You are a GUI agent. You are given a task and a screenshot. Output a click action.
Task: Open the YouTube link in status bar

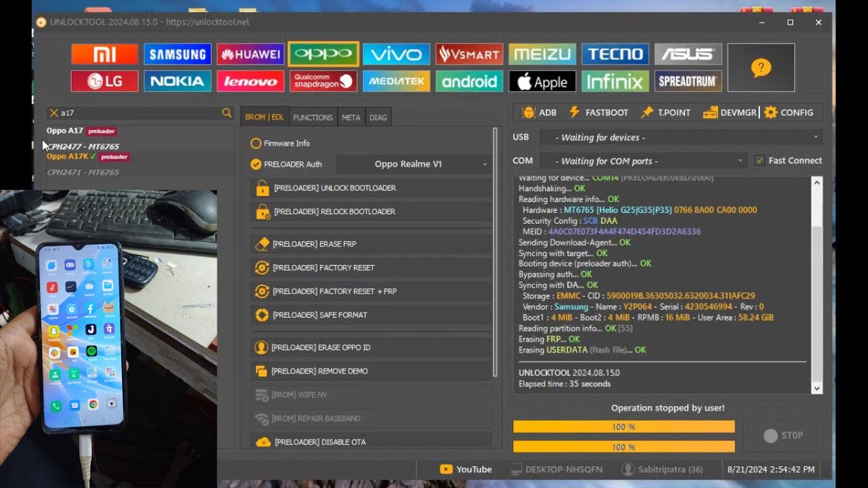(466, 469)
